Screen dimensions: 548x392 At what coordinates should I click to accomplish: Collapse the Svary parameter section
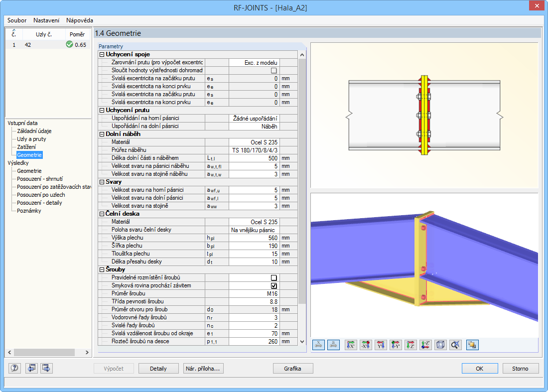[x=103, y=182]
